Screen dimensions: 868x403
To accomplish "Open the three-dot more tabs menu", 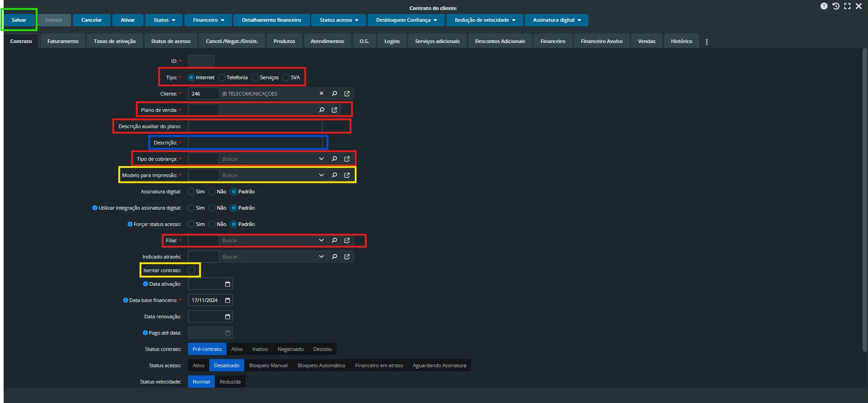I will (x=707, y=42).
